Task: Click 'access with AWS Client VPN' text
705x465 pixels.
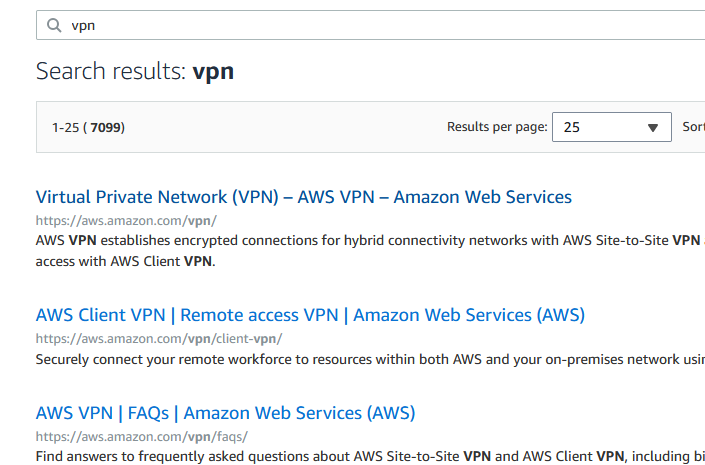Action: tap(125, 262)
